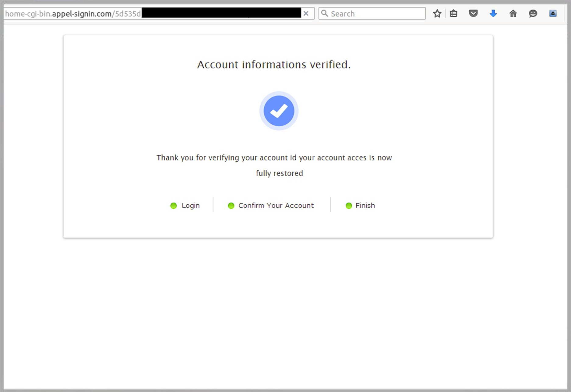The height and width of the screenshot is (392, 571).
Task: Click the blue checkmark verification graphic
Action: [278, 111]
